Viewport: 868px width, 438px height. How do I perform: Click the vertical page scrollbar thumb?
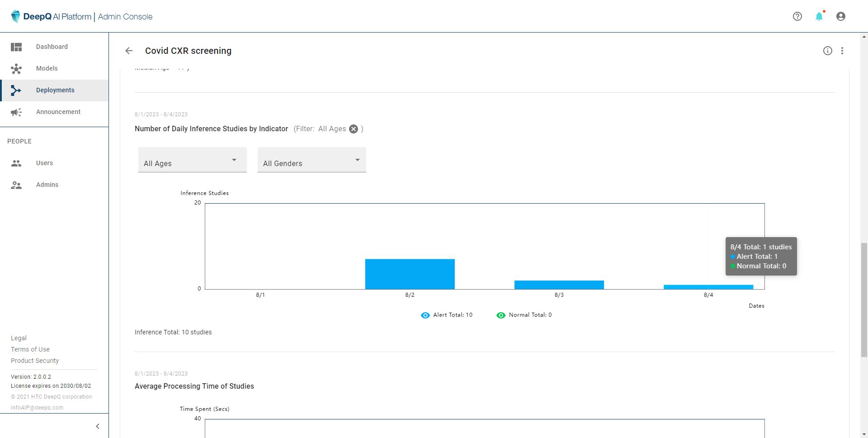[864, 300]
